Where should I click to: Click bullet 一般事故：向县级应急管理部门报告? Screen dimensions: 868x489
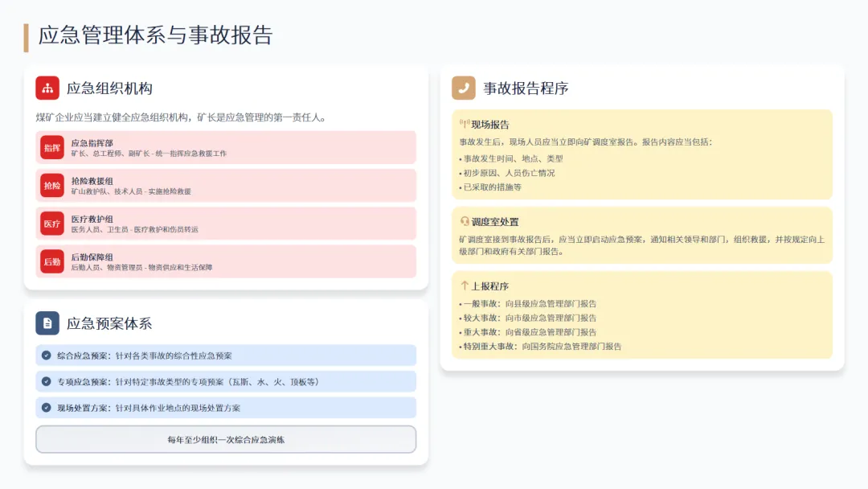528,303
